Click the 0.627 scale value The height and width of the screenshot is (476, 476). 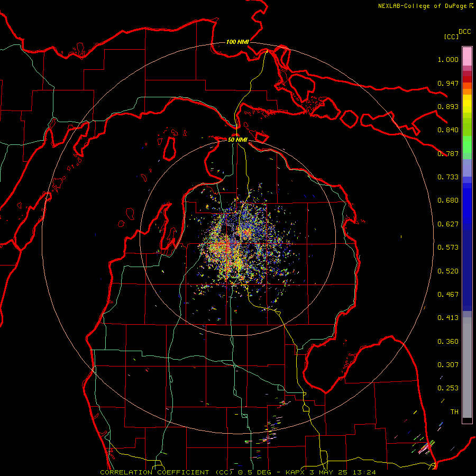pyautogui.click(x=448, y=224)
